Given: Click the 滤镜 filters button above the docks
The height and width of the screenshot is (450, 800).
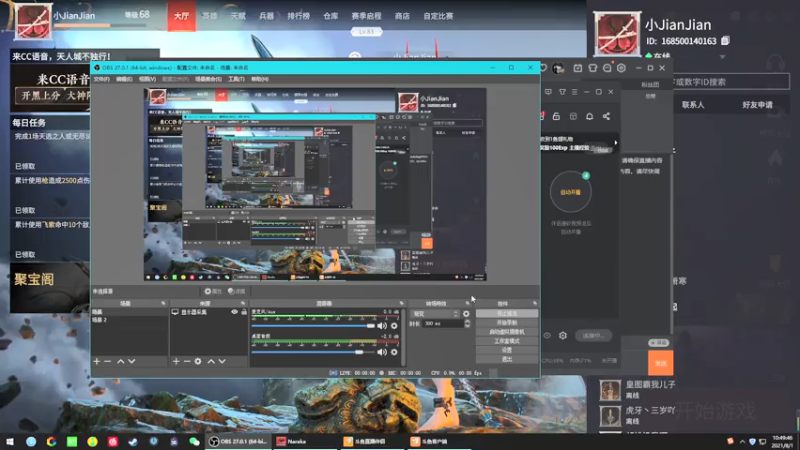Looking at the screenshot, I should [237, 291].
